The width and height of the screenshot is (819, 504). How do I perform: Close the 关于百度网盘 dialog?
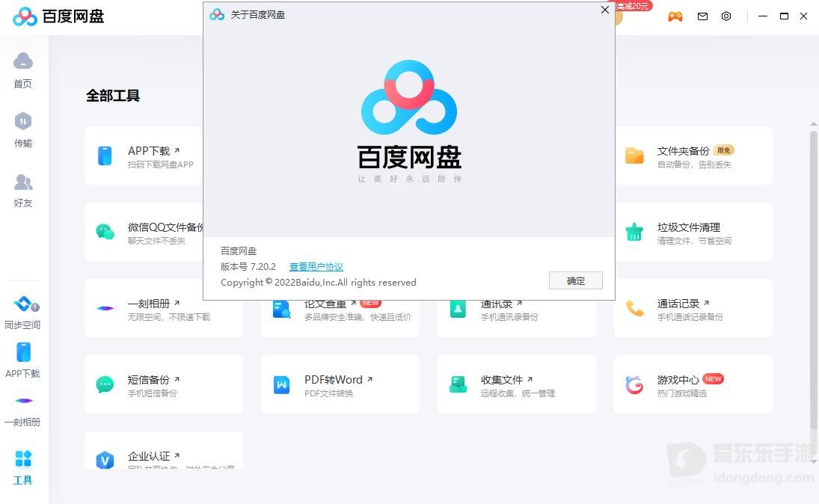click(605, 10)
